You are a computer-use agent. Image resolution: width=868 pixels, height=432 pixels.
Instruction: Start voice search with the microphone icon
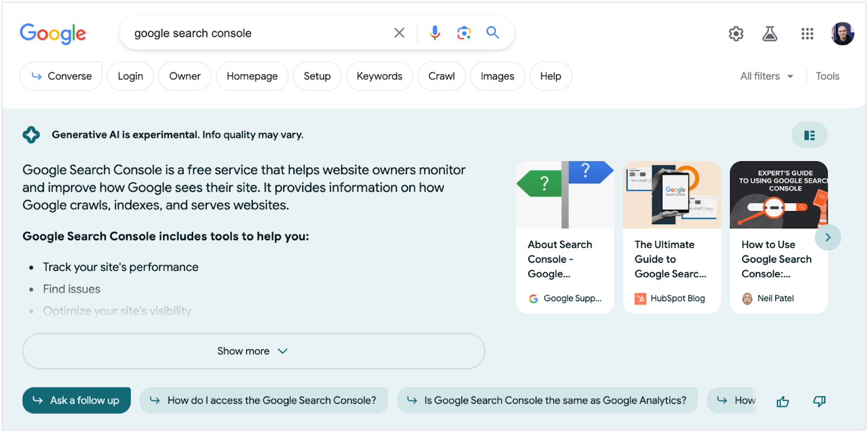pos(435,33)
